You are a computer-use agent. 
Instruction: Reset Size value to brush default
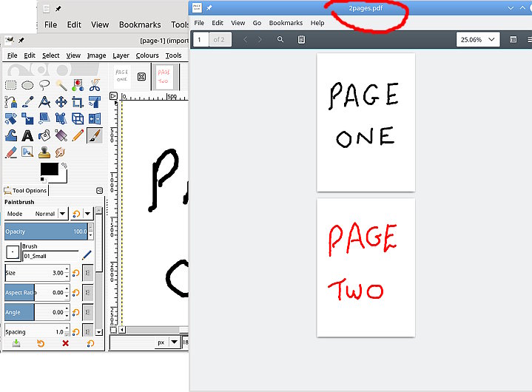pos(76,273)
